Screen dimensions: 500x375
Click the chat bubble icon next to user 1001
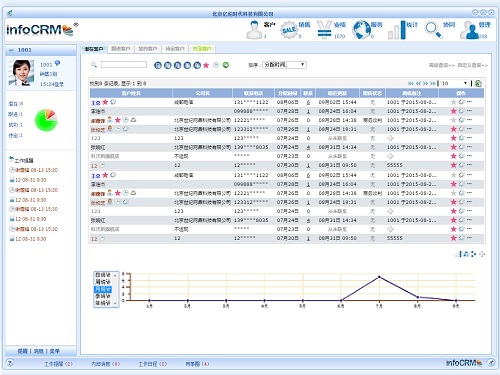(x=57, y=63)
